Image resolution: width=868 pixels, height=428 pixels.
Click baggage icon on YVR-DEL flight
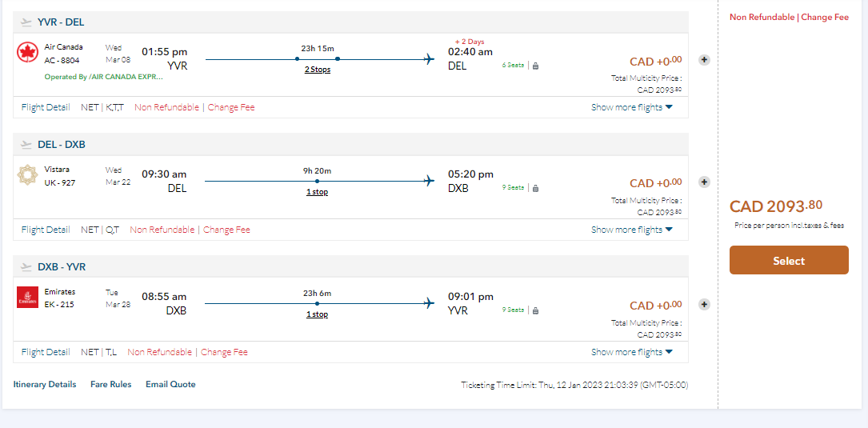535,66
